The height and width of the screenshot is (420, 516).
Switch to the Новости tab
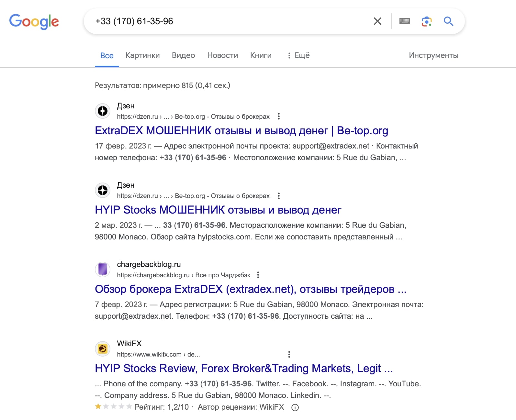coord(223,55)
